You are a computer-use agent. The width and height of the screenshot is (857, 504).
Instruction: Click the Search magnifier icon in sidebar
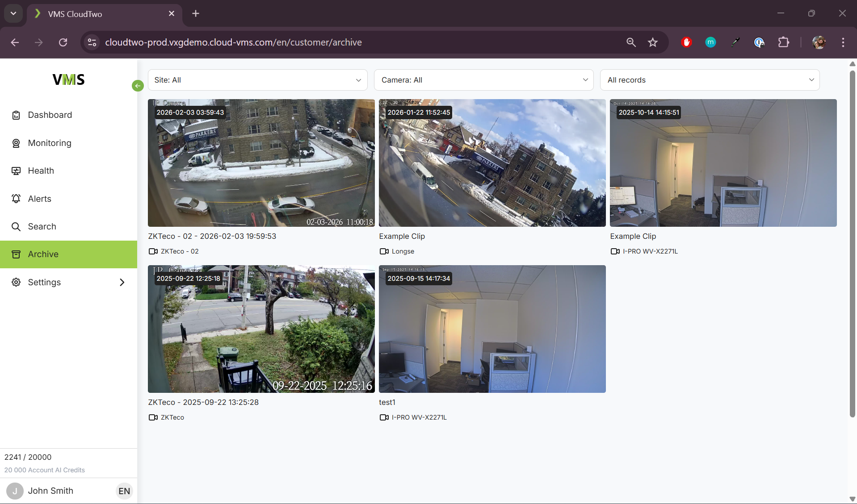(16, 227)
